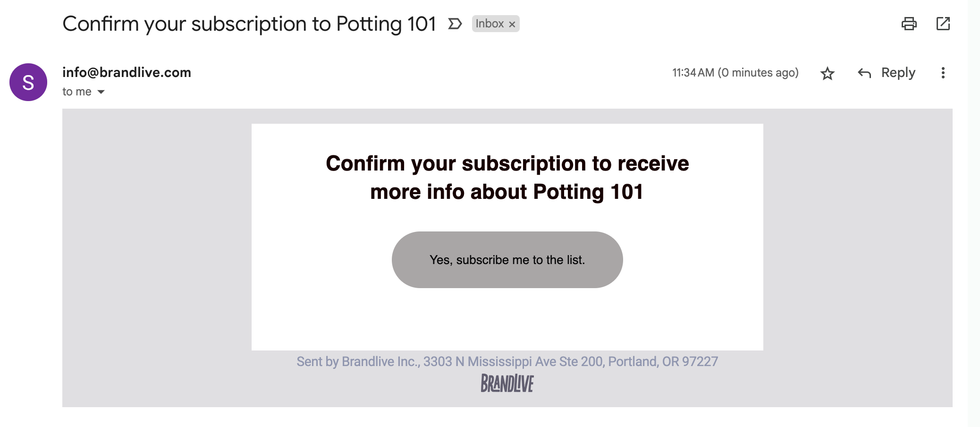Click the purple S sender avatar

(28, 82)
